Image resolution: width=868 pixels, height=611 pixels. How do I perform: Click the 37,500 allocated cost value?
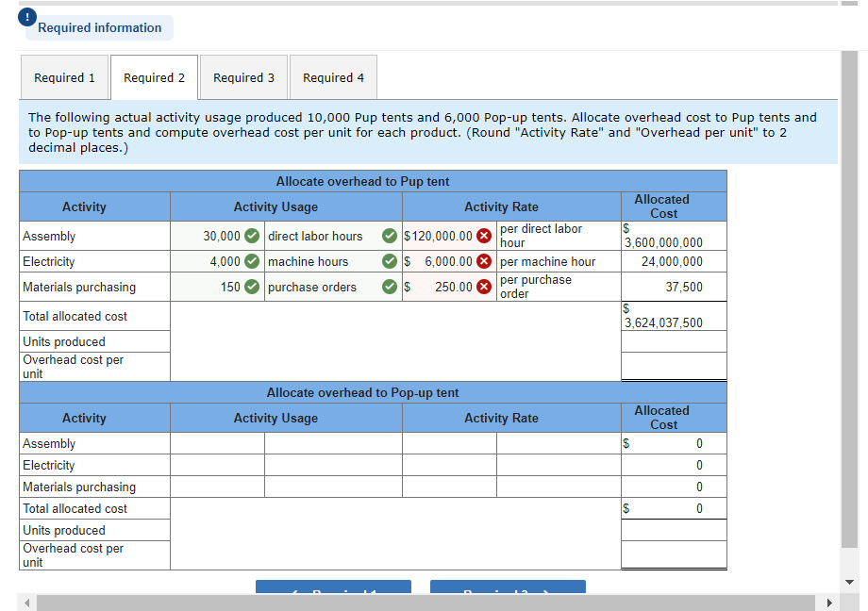pyautogui.click(x=684, y=287)
